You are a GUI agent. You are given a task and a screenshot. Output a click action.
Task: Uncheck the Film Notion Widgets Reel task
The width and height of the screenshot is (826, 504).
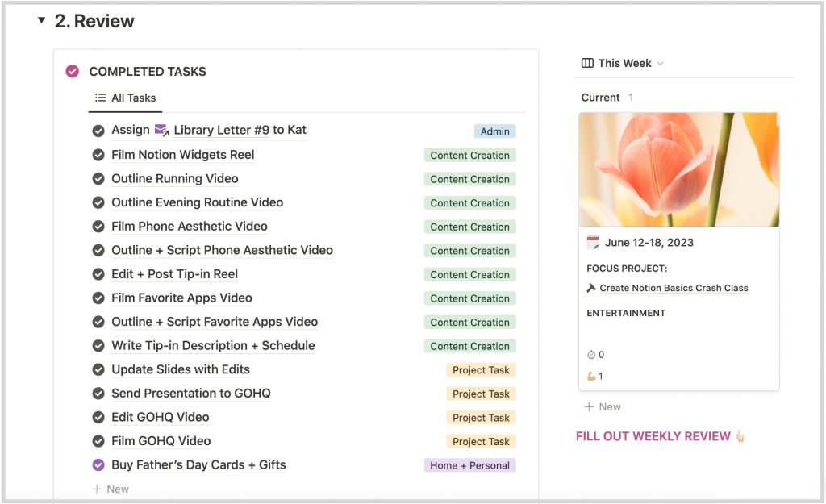pyautogui.click(x=98, y=155)
